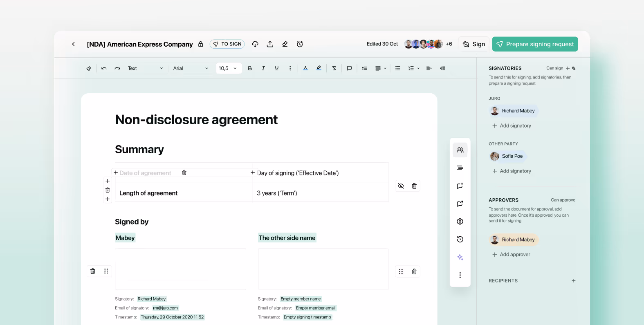The height and width of the screenshot is (325, 644).
Task: Redo the last edit
Action: tap(117, 68)
